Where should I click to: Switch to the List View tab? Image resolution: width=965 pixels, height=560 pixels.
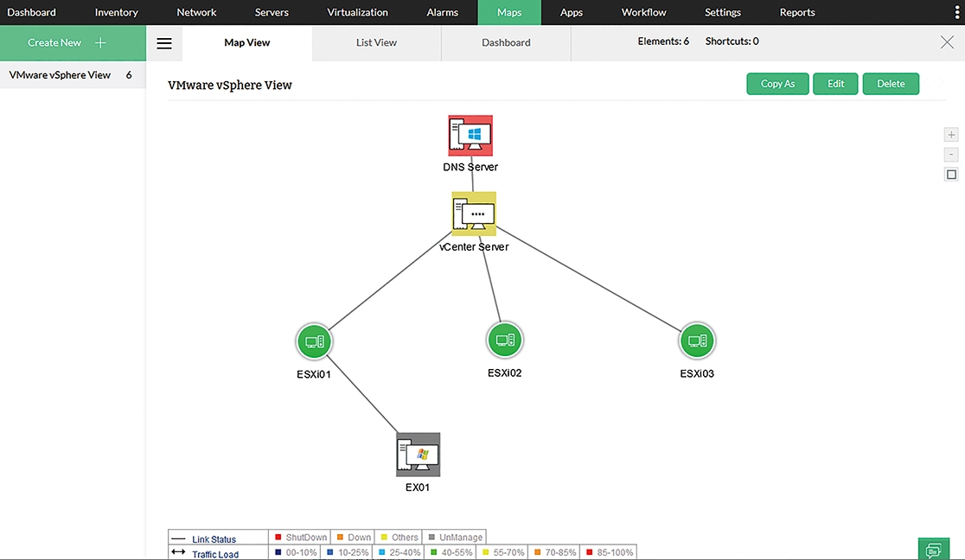tap(377, 42)
